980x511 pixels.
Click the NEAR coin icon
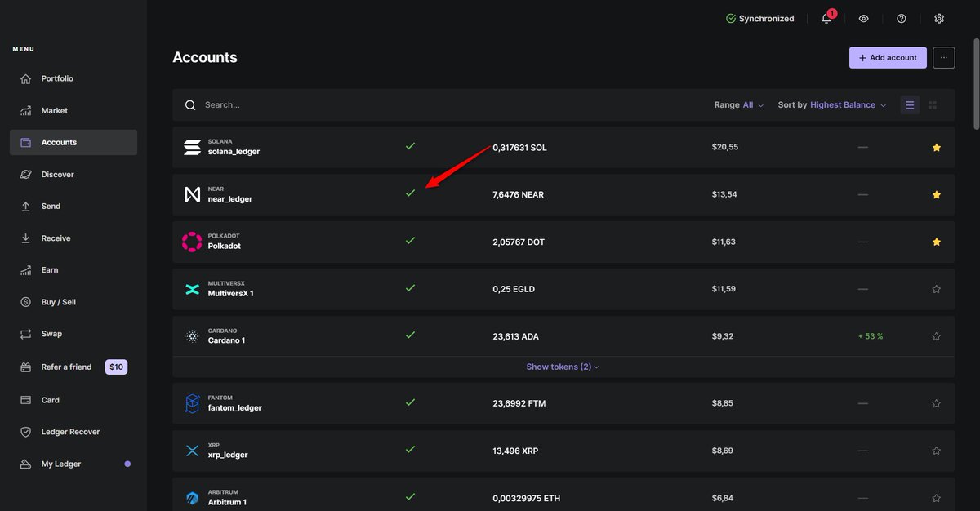(x=192, y=194)
